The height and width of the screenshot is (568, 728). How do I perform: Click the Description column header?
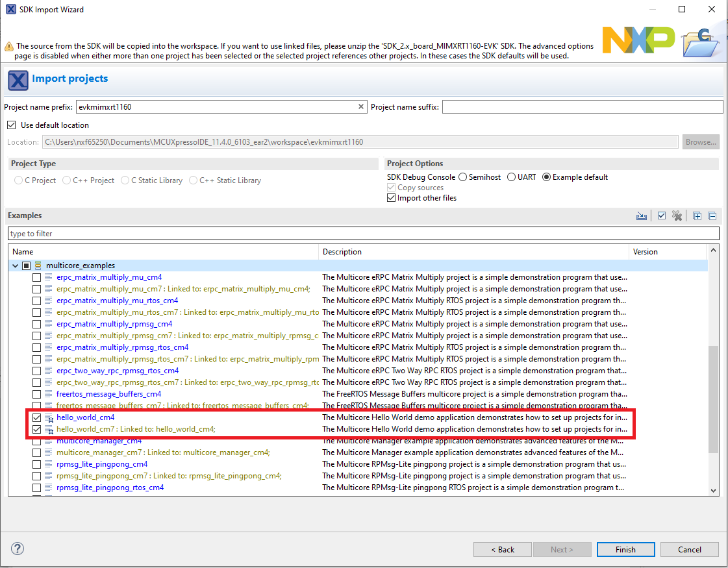click(x=342, y=252)
